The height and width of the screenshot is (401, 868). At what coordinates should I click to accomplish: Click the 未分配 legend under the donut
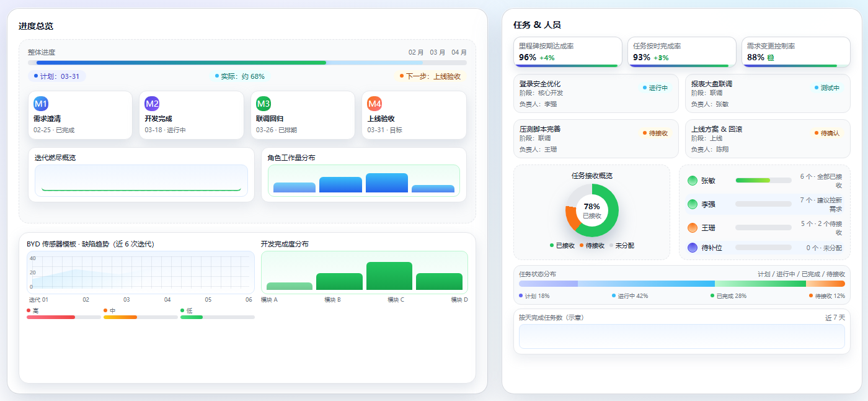pyautogui.click(x=621, y=246)
